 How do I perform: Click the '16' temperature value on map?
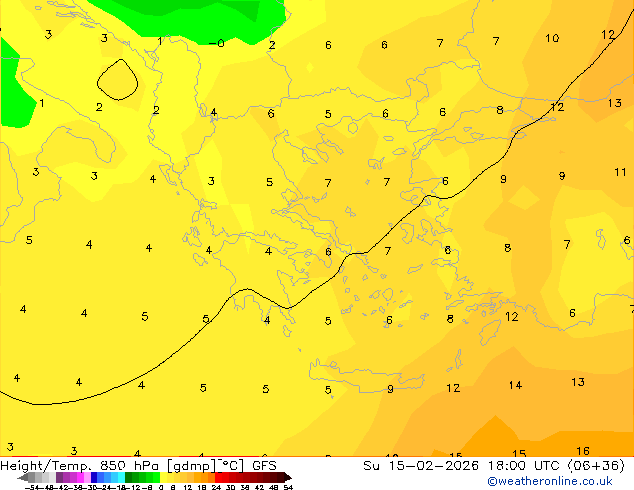pyautogui.click(x=583, y=451)
